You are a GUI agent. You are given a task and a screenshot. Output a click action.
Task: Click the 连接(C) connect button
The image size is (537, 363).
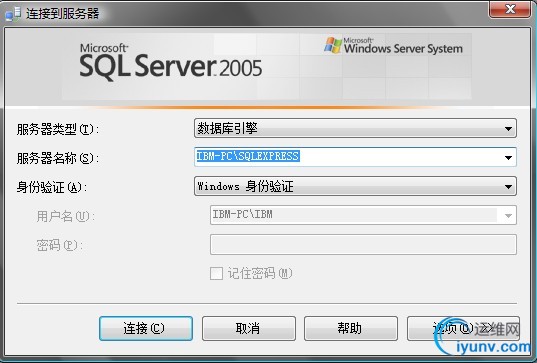tap(146, 328)
